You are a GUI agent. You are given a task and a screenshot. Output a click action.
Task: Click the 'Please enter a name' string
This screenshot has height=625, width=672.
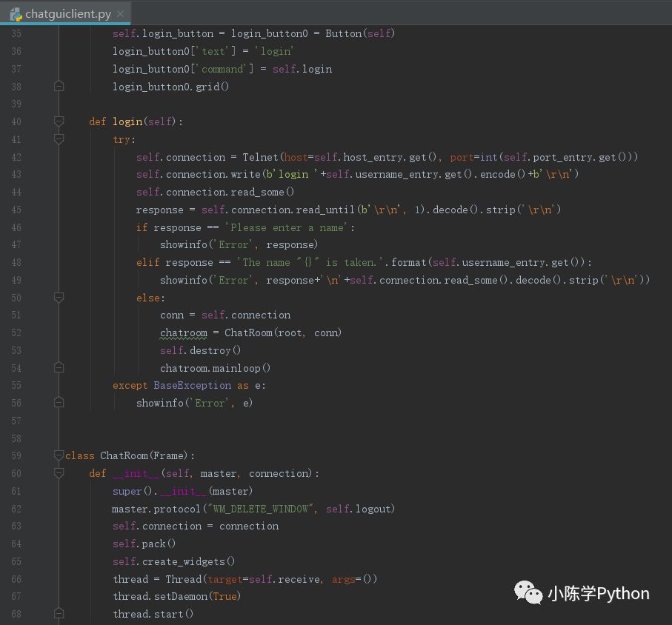coord(287,227)
